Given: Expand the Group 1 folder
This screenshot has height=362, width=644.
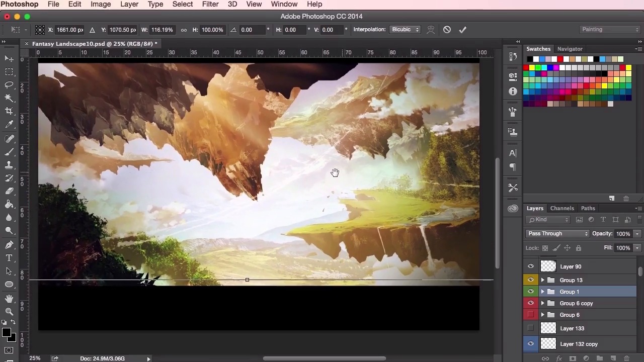Looking at the screenshot, I should tap(542, 292).
